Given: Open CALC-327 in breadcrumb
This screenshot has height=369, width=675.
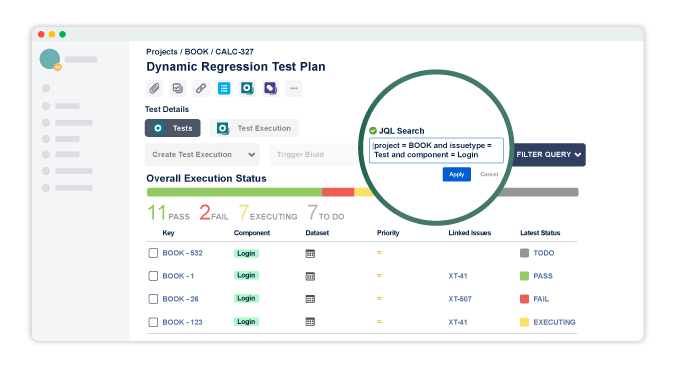Looking at the screenshot, I should [235, 52].
